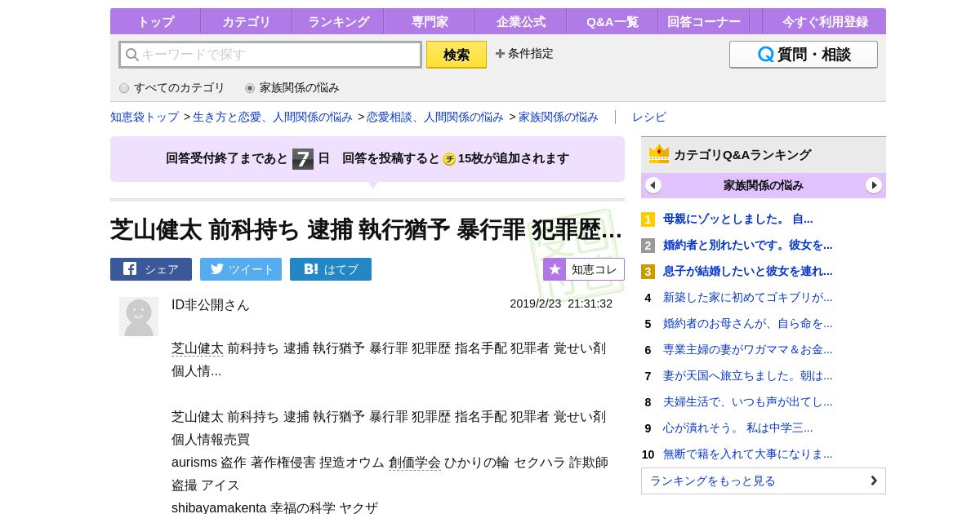Select the すべてのカテゴリ radio button
980x514 pixels.
[x=124, y=88]
